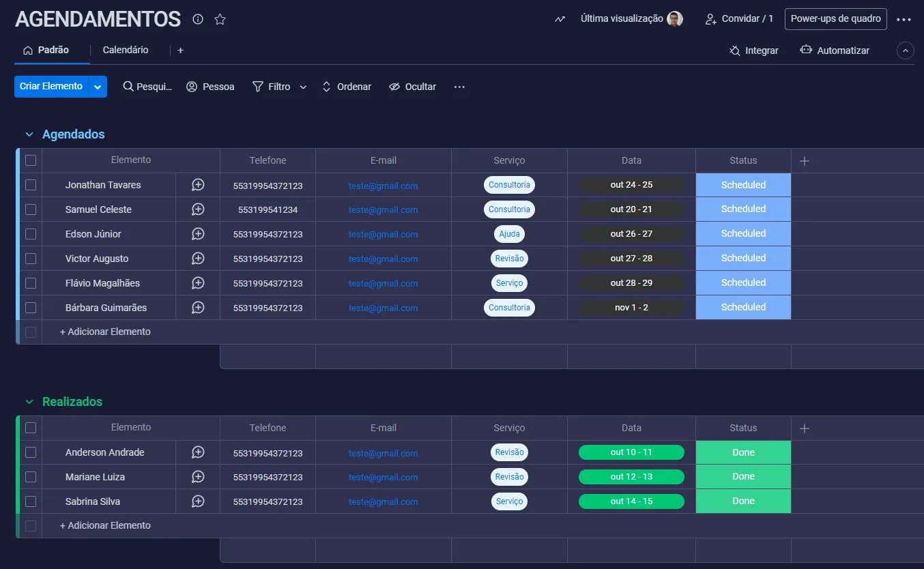Click the phone cell 553199541234
This screenshot has height=569, width=924.
click(x=268, y=209)
